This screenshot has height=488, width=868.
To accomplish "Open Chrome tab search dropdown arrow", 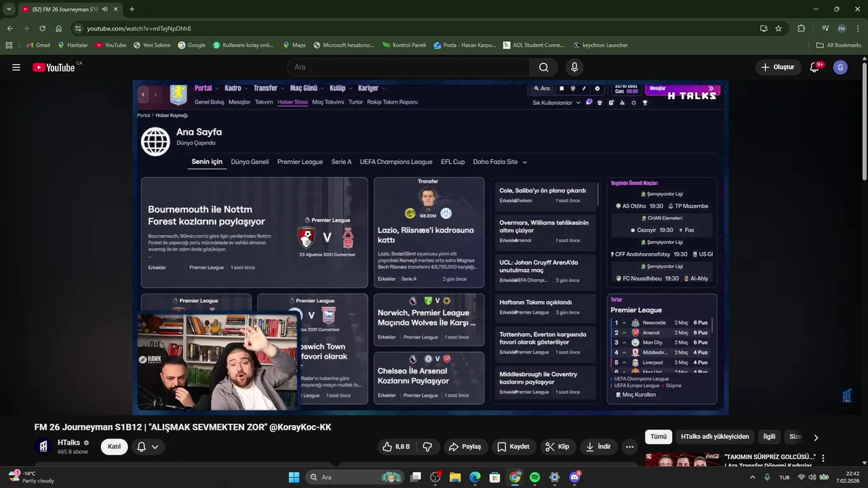I will click(9, 9).
